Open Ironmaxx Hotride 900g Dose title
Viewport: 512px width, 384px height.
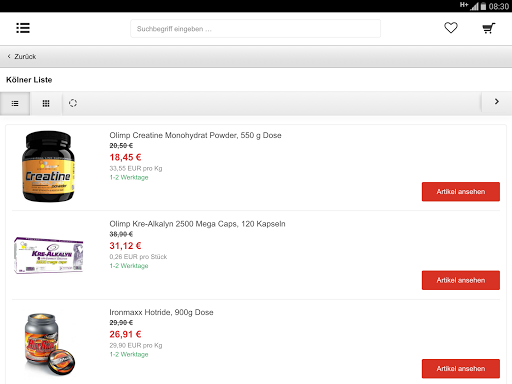[x=161, y=312]
